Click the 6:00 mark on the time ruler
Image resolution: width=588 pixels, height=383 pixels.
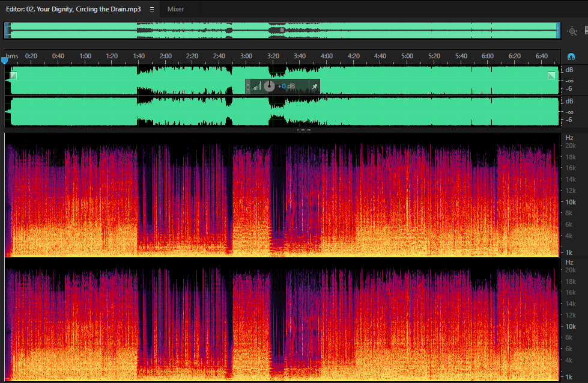(488, 56)
